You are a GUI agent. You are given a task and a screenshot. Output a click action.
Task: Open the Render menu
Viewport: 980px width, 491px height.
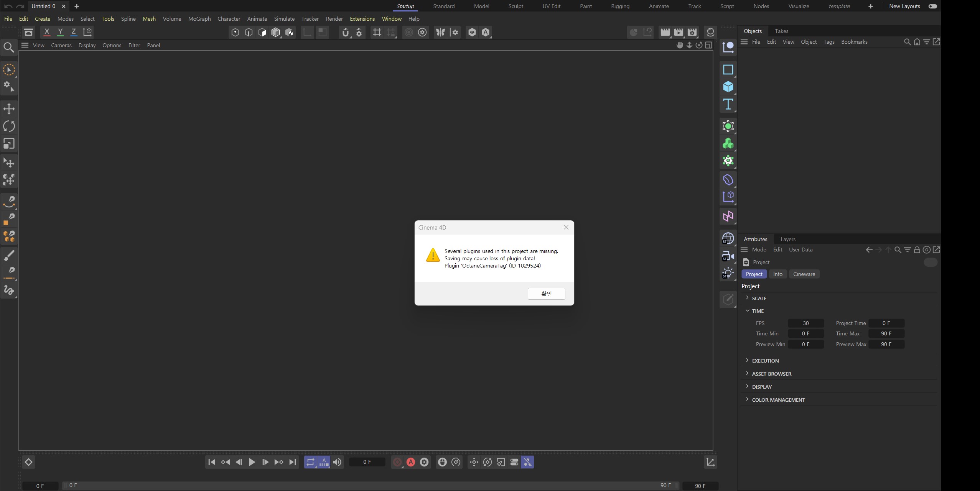pyautogui.click(x=334, y=19)
